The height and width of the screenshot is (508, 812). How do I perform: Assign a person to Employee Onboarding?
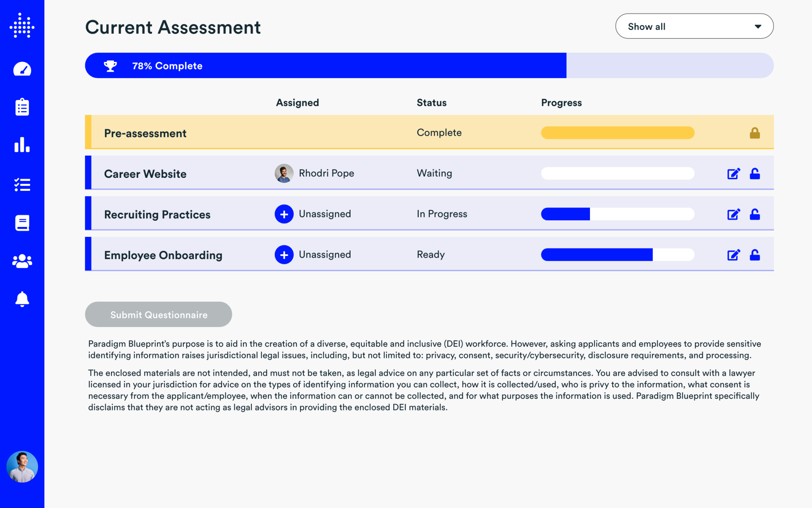pyautogui.click(x=284, y=254)
